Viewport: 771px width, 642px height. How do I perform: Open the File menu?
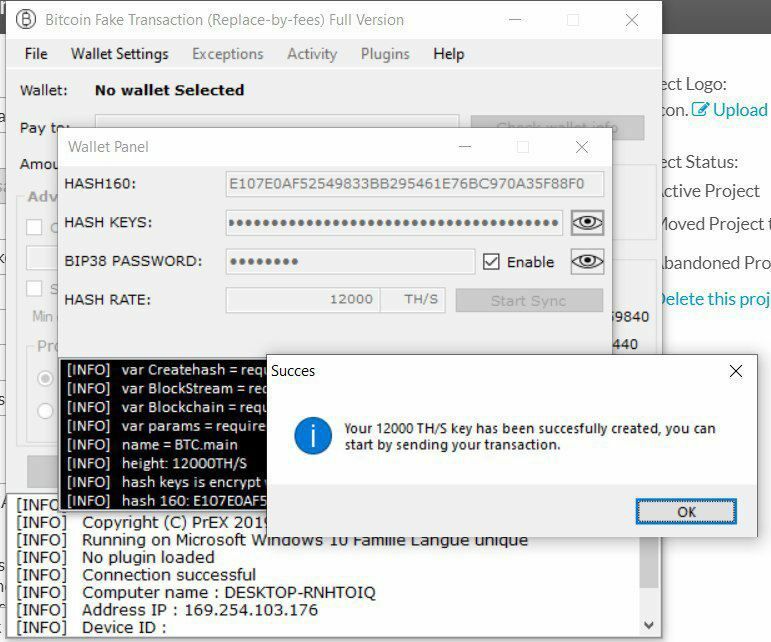[36, 54]
